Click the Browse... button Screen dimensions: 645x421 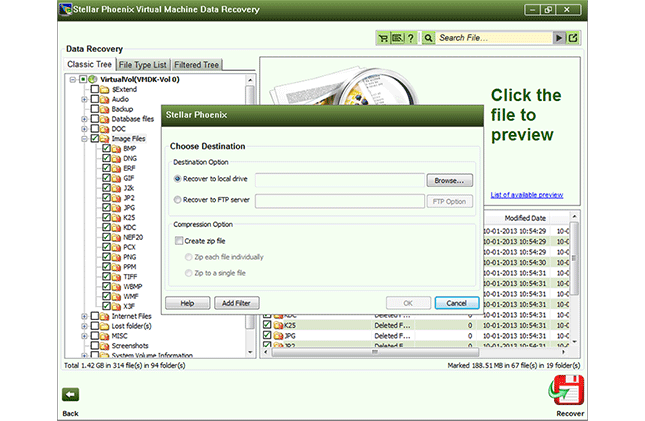[x=449, y=180]
